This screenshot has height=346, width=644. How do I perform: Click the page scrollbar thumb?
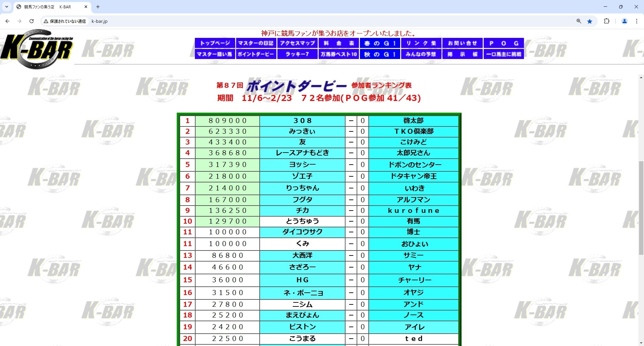click(x=641, y=208)
